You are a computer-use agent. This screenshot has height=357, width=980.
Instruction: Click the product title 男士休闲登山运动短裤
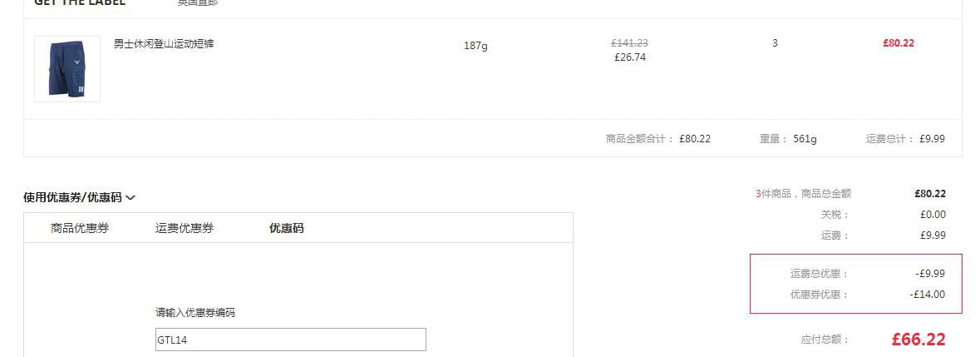(164, 44)
